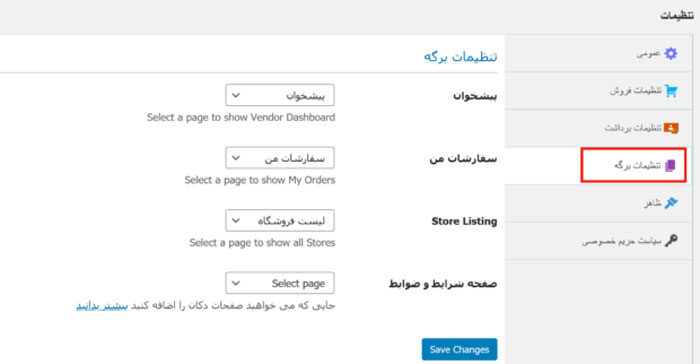
Task: Switch to the تنظیمات برداشت tab
Action: click(x=599, y=128)
